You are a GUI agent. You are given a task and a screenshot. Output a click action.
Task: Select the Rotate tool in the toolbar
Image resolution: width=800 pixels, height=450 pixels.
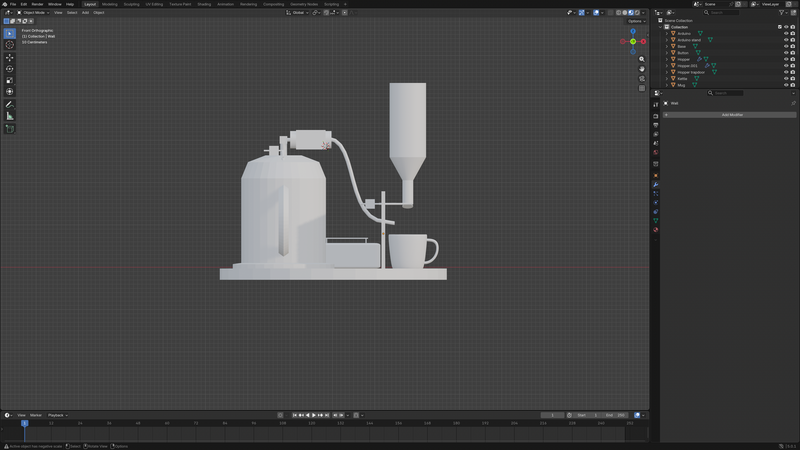pyautogui.click(x=10, y=69)
